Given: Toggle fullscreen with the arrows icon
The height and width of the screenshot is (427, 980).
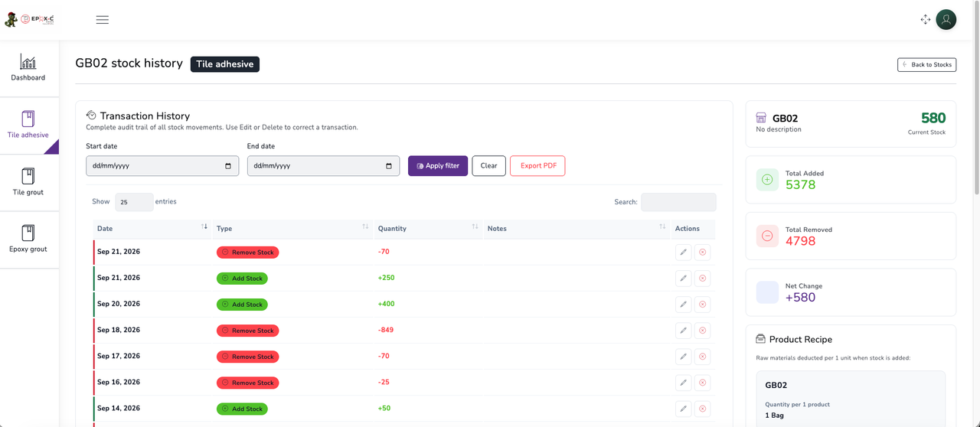Looking at the screenshot, I should click(925, 20).
